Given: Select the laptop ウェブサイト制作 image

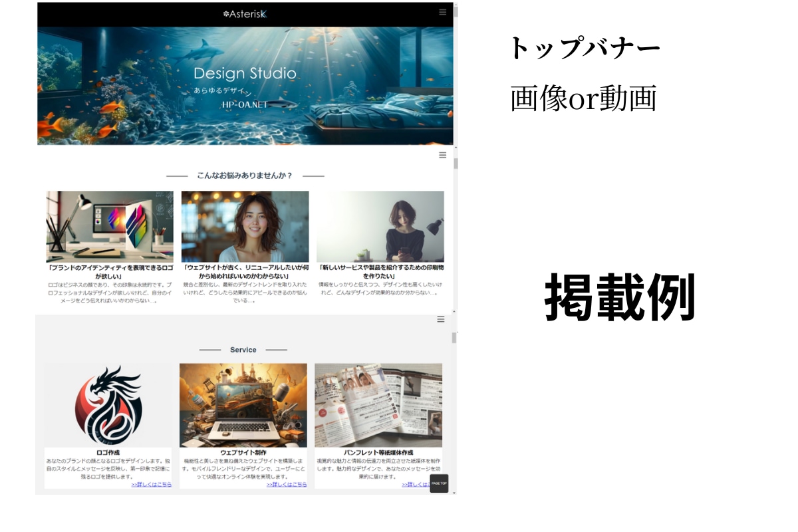Looking at the screenshot, I should click(243, 405).
